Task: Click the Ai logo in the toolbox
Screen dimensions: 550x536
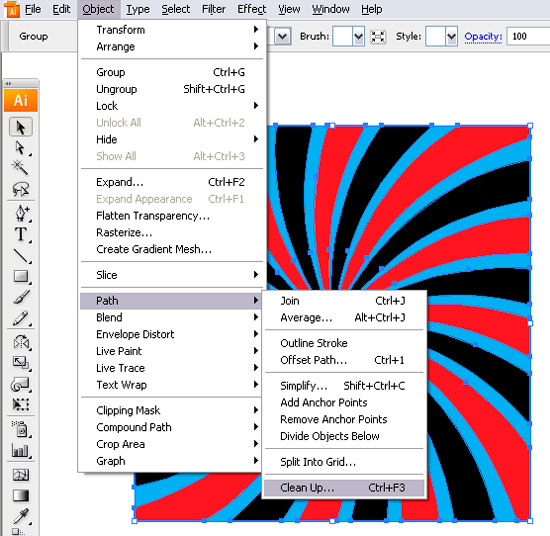Action: click(21, 101)
